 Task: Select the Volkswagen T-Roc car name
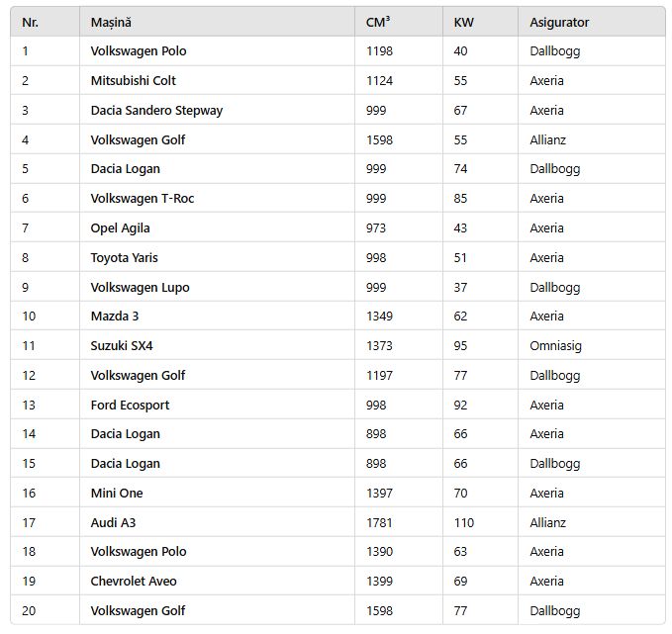pos(143,199)
